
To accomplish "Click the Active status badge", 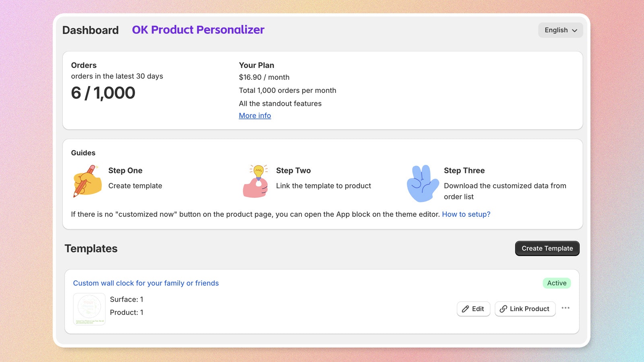I will (x=556, y=283).
